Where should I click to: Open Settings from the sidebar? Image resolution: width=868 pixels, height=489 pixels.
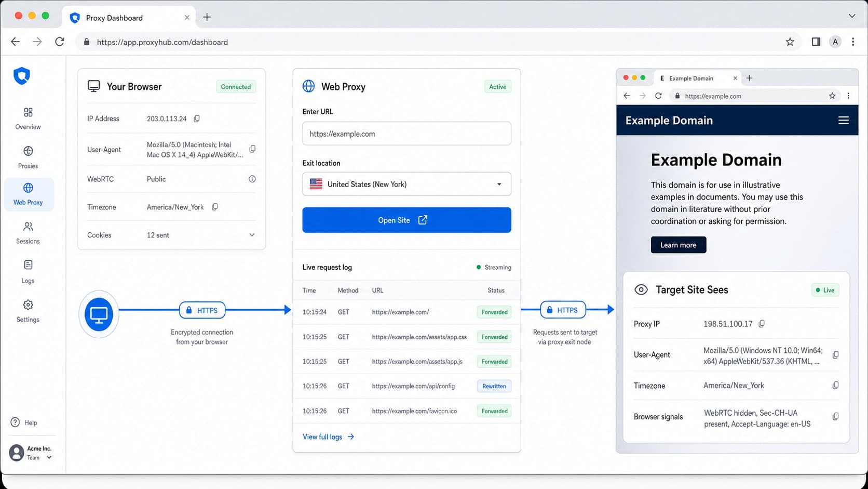[28, 311]
